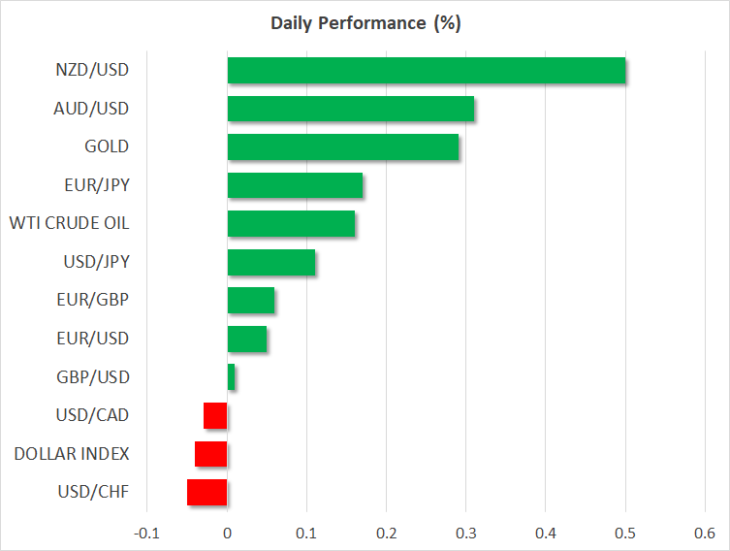Image resolution: width=730 pixels, height=551 pixels.
Task: Select the -0.1 axis tick label
Action: (147, 533)
